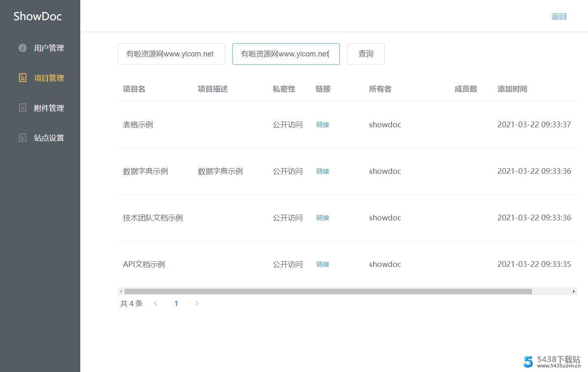588x372 pixels.
Task: Open the 链接 for API文档示例 project
Action: pyautogui.click(x=322, y=264)
